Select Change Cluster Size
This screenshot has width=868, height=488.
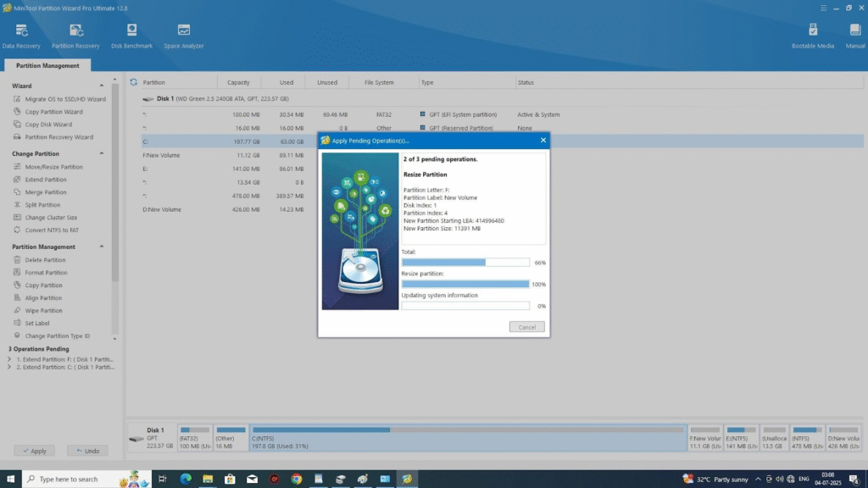tap(46, 218)
